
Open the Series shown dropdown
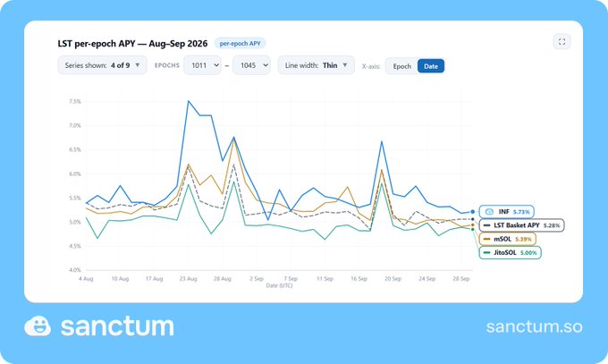pyautogui.click(x=102, y=65)
